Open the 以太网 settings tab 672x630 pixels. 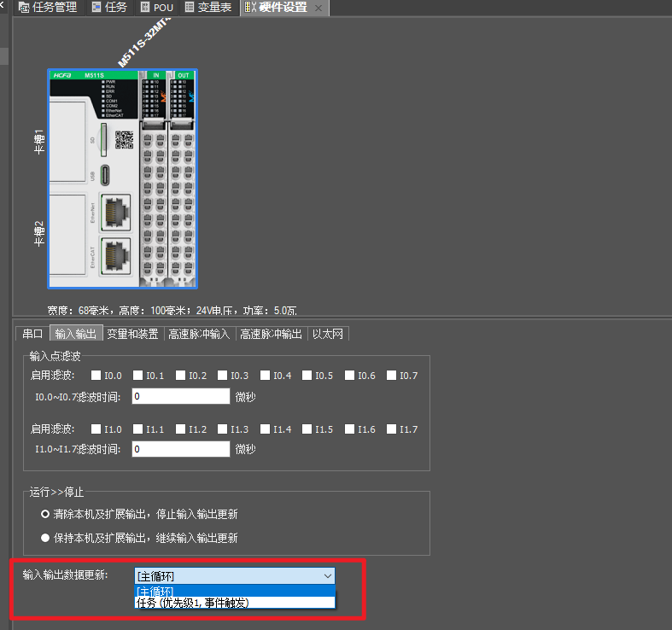328,334
